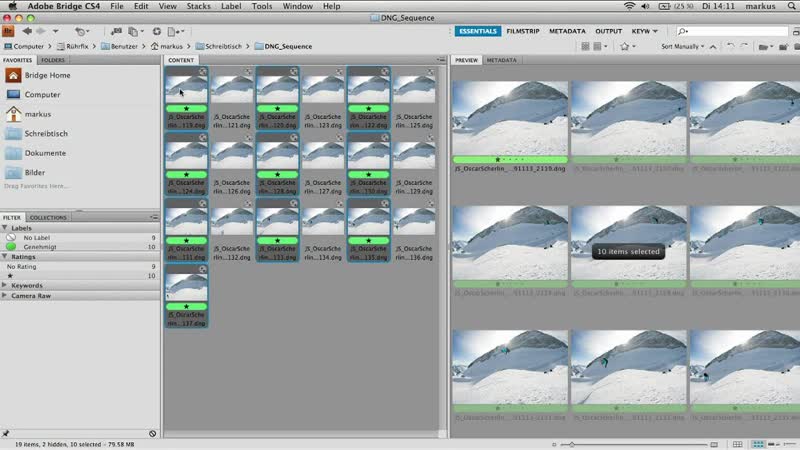The height and width of the screenshot is (450, 800).
Task: Open the workspace switcher dropdown next to KEYW
Action: pos(655,32)
